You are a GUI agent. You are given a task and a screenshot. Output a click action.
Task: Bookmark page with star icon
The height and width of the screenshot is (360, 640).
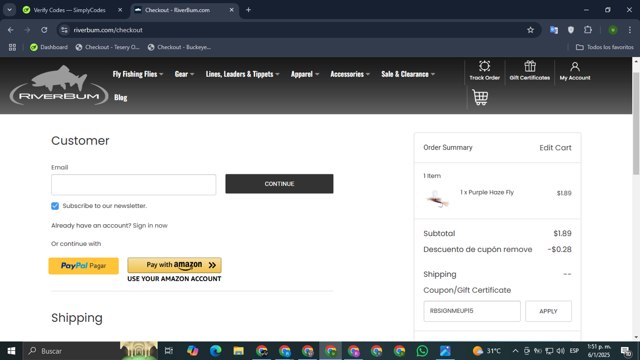coord(530,30)
